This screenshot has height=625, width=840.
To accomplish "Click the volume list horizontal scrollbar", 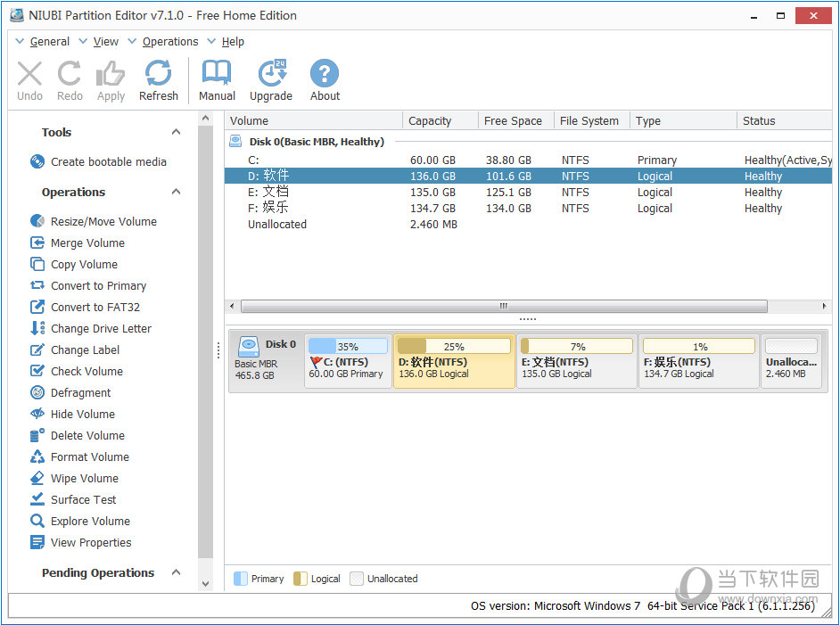I will coord(503,307).
